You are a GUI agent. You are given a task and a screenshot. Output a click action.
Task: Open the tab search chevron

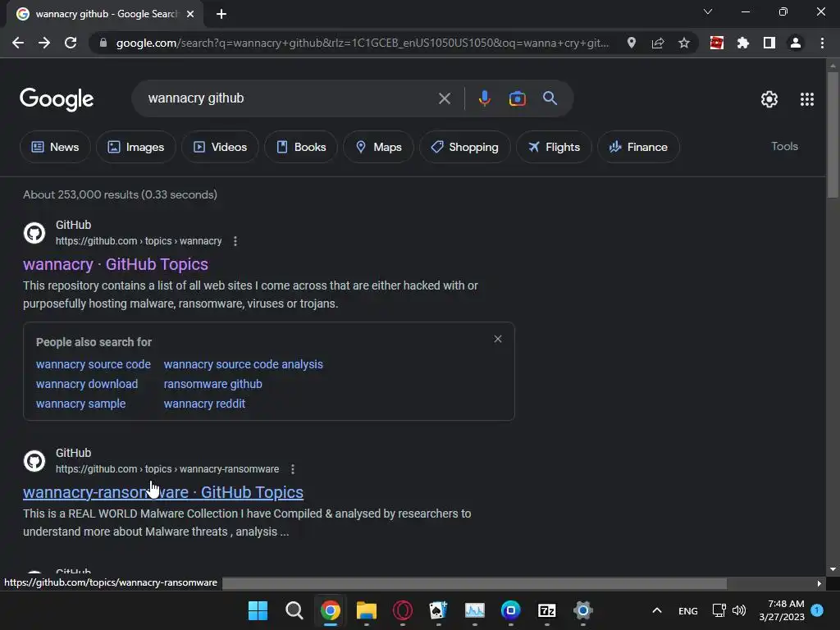tap(708, 11)
